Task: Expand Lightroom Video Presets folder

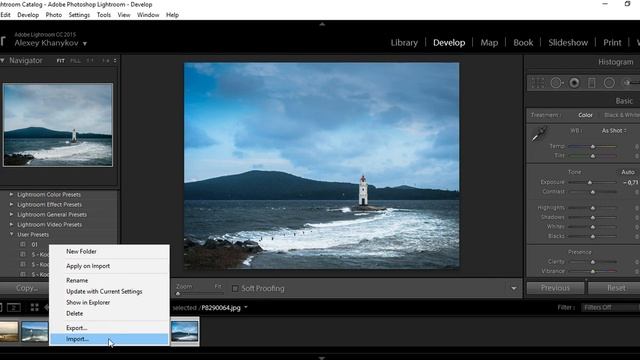Action: pyautogui.click(x=11, y=224)
